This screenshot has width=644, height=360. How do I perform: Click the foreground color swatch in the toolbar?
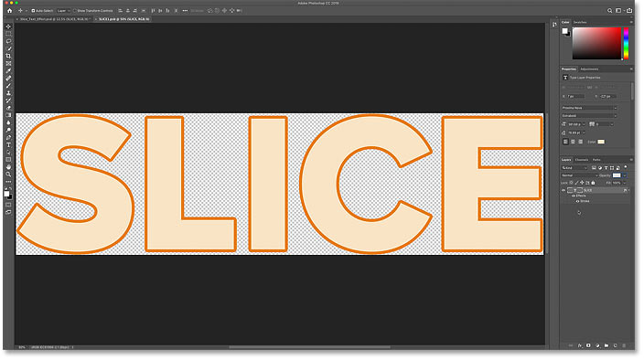pyautogui.click(x=6, y=194)
